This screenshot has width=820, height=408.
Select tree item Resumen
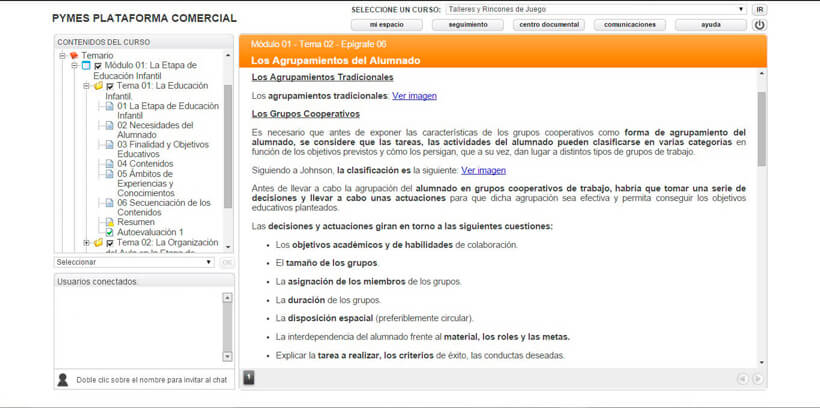pyautogui.click(x=135, y=222)
